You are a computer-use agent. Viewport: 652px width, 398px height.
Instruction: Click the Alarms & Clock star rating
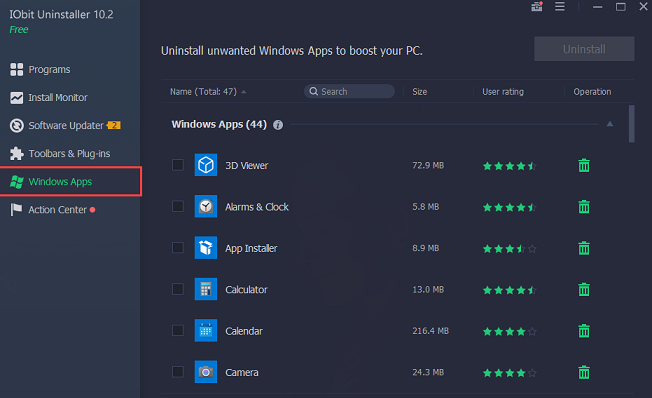tap(509, 207)
